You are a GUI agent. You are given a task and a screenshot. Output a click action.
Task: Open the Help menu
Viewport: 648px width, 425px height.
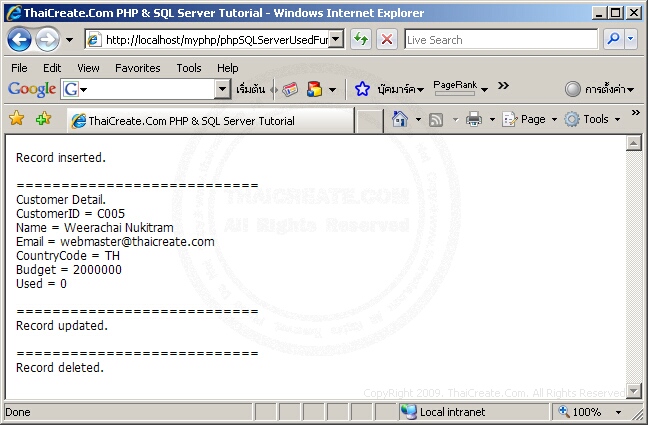tap(228, 68)
